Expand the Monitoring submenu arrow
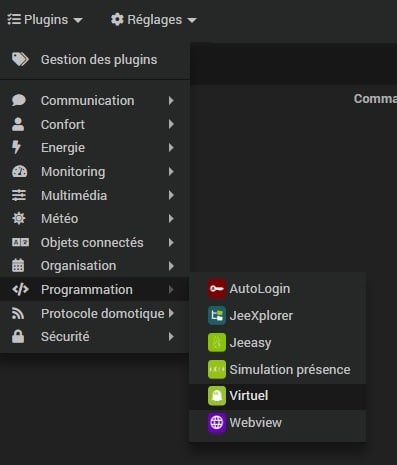 [171, 172]
